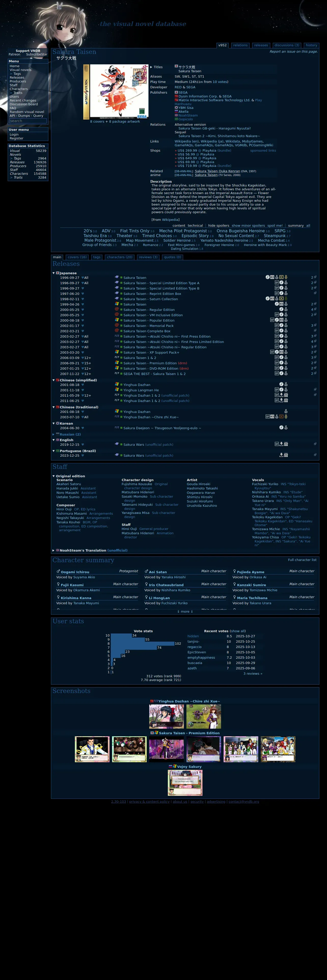Toggle the 'content' tag category filter
The image size is (327, 980).
(179, 226)
